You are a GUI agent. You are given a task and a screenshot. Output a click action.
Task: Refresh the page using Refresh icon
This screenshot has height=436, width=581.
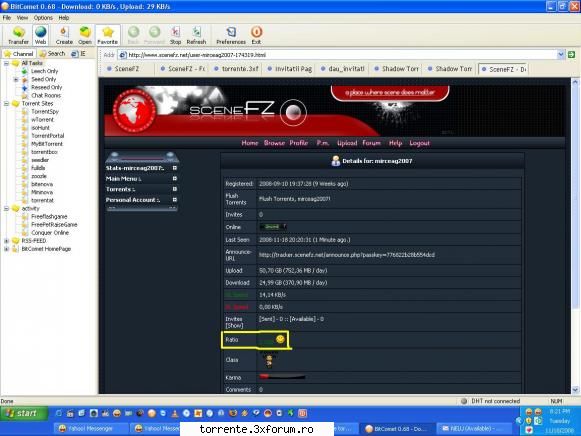196,35
